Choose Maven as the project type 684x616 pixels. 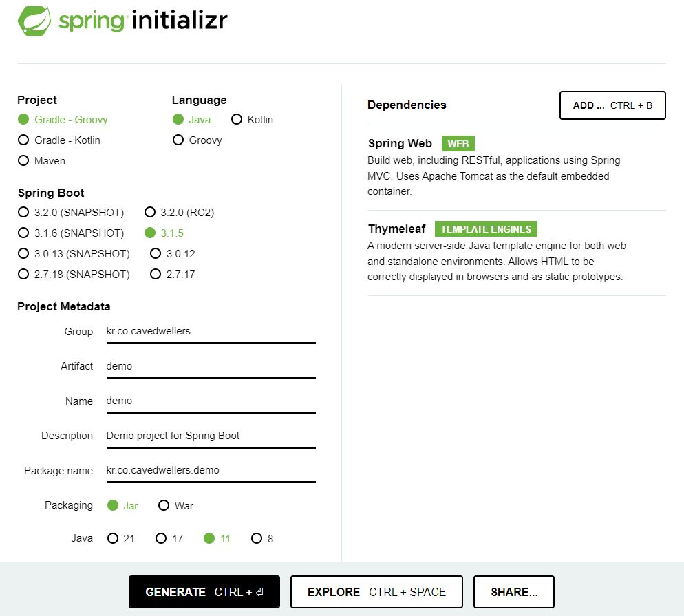pyautogui.click(x=41, y=161)
